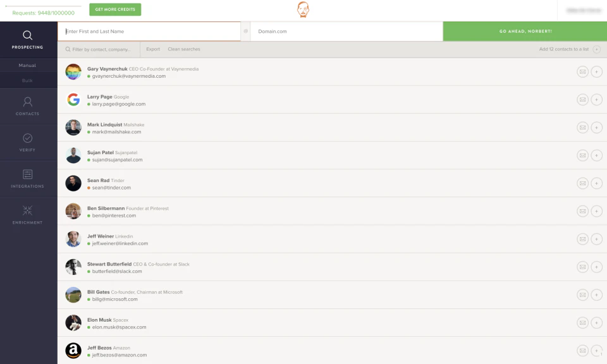
Task: Open the plus circle next to Stewart Butterfield
Action: [597, 267]
